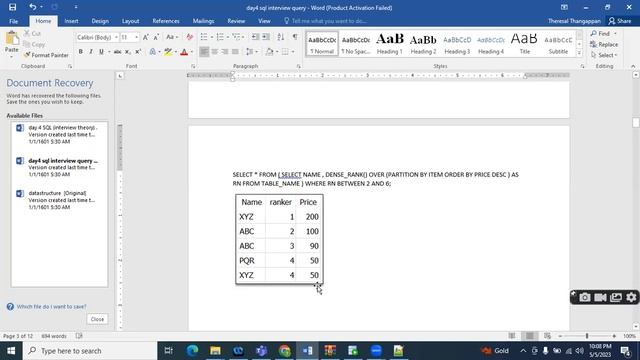This screenshot has width=640, height=360.
Task: Increase font size with Grow Font icon
Action: pos(145,37)
